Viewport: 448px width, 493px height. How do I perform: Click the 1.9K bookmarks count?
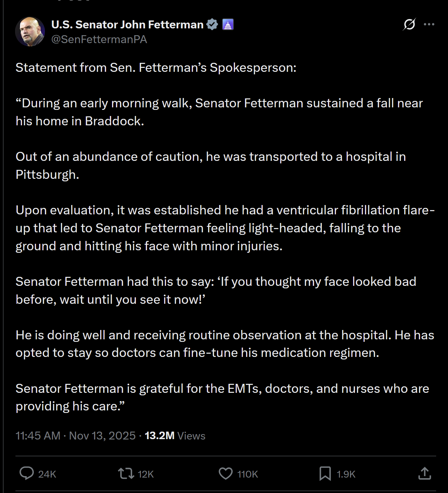click(346, 474)
